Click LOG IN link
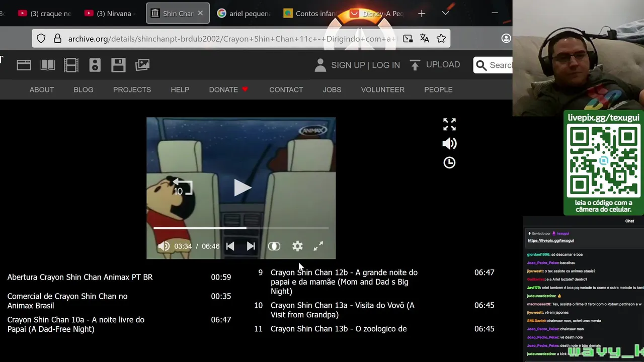This screenshot has width=644, height=362. [386, 65]
